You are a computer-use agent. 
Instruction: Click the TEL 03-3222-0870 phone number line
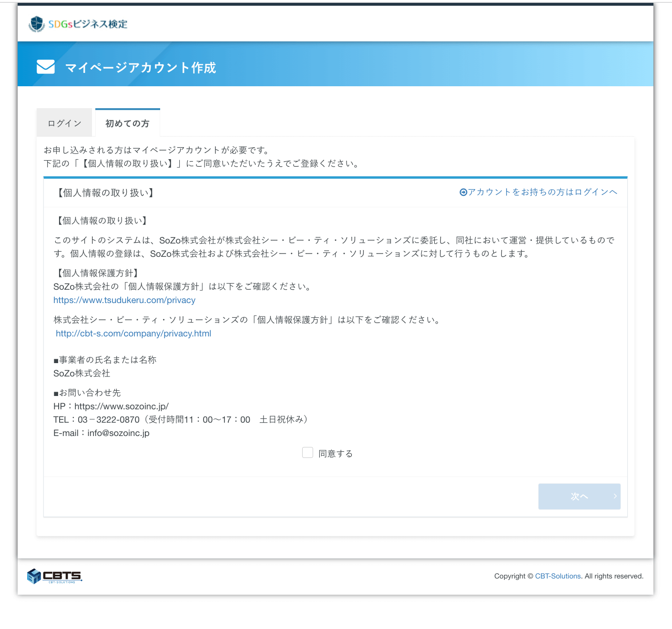pos(109,420)
